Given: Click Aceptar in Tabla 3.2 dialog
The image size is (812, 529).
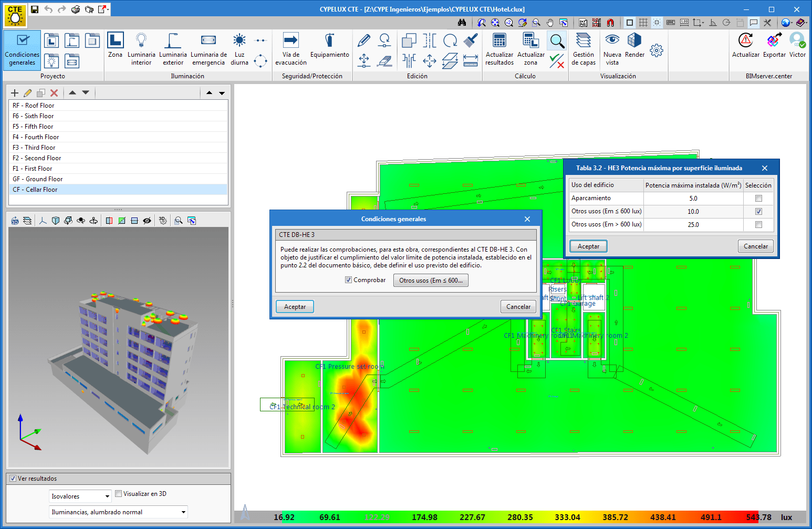Looking at the screenshot, I should pyautogui.click(x=588, y=246).
